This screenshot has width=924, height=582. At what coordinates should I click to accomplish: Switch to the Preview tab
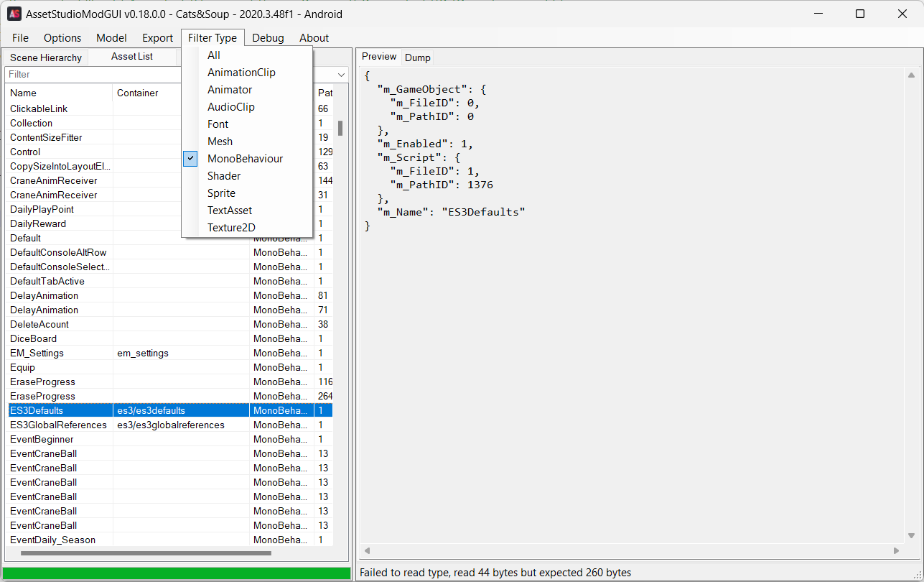(379, 57)
